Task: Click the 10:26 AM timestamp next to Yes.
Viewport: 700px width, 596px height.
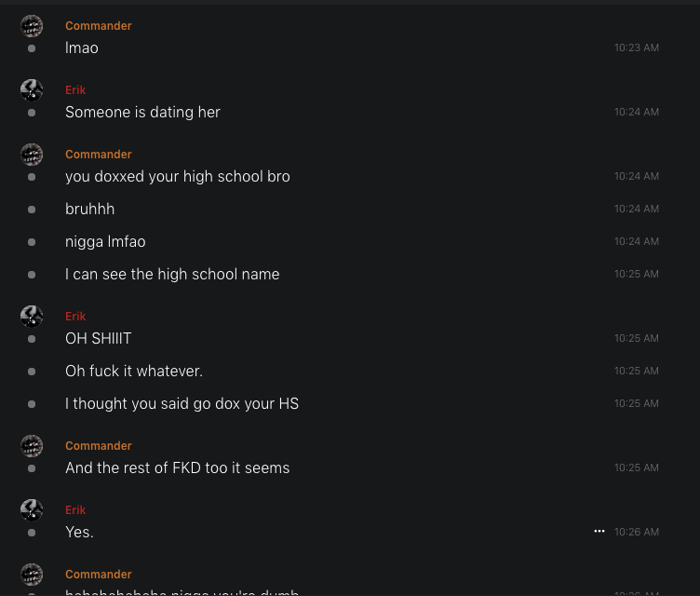Action: pos(636,532)
